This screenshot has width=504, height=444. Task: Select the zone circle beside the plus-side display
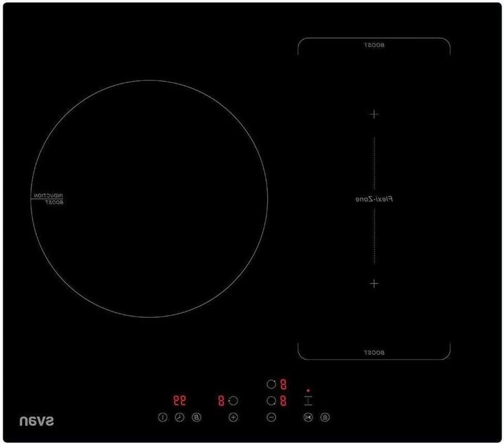tap(233, 401)
